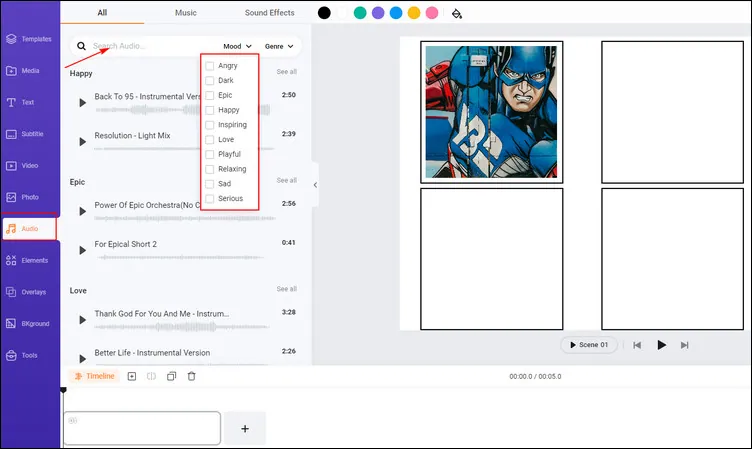
Task: Click See all for Epic section
Action: click(x=286, y=180)
